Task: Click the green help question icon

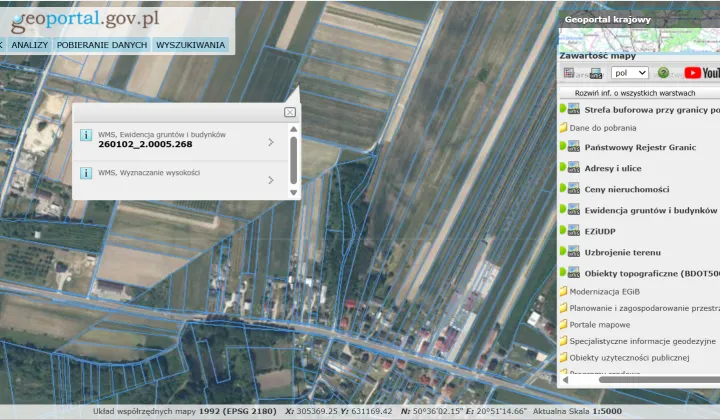Action: tap(663, 73)
